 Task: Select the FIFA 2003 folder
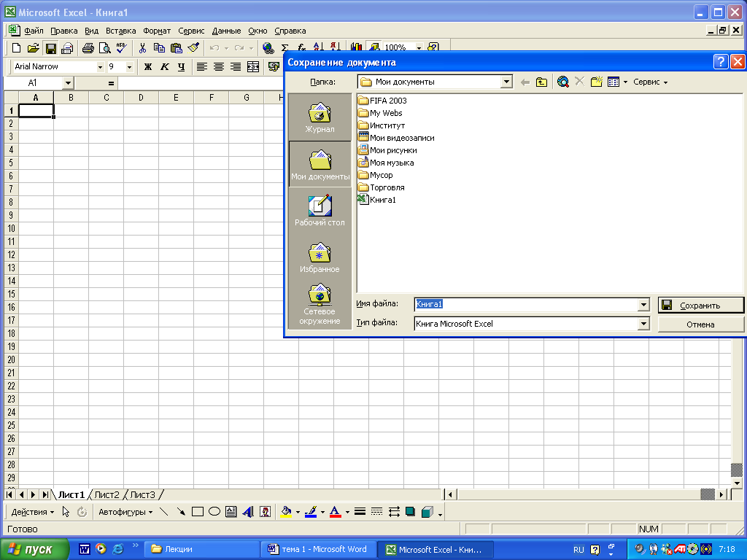pos(382,101)
